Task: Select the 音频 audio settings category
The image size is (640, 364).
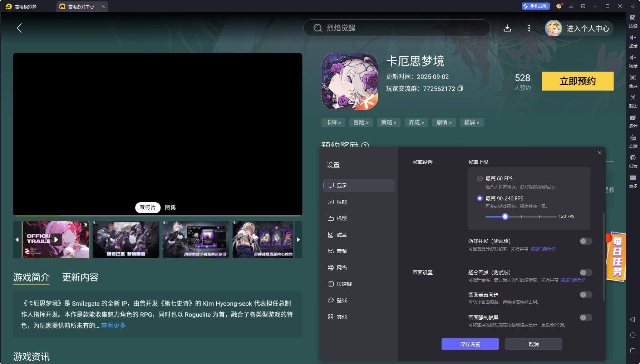Action: 342,251
